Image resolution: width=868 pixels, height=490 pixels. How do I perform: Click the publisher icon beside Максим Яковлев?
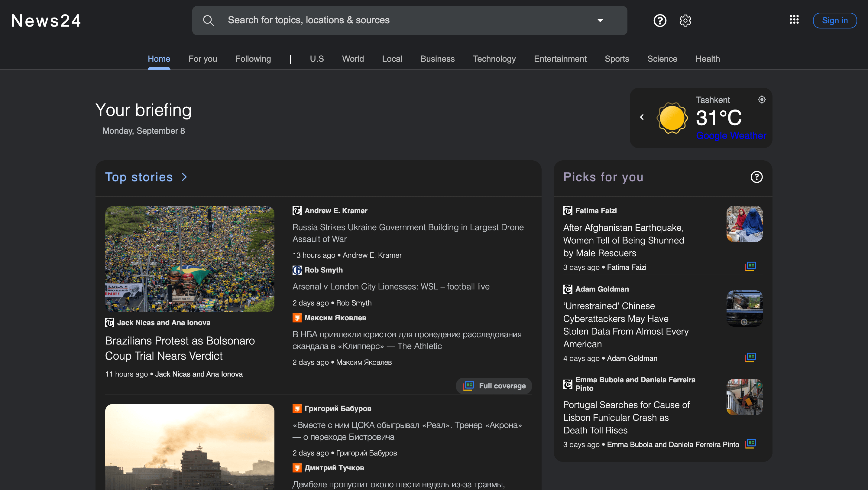(296, 318)
